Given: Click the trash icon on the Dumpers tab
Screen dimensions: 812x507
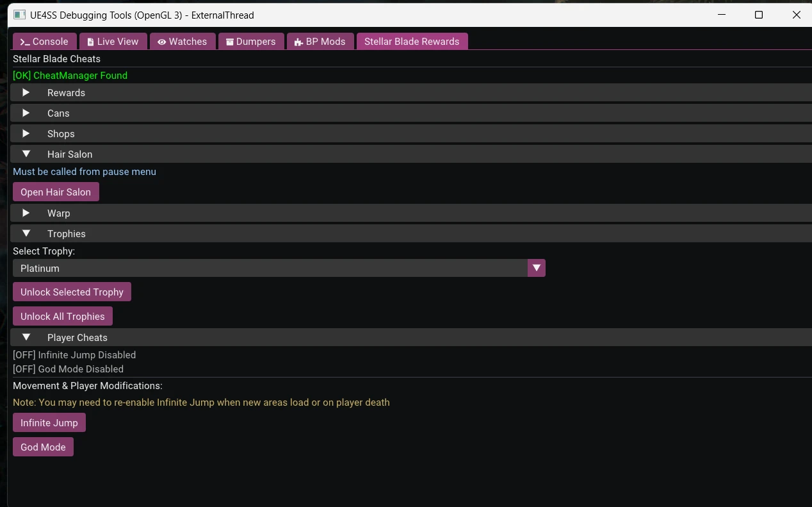Looking at the screenshot, I should coord(229,41).
